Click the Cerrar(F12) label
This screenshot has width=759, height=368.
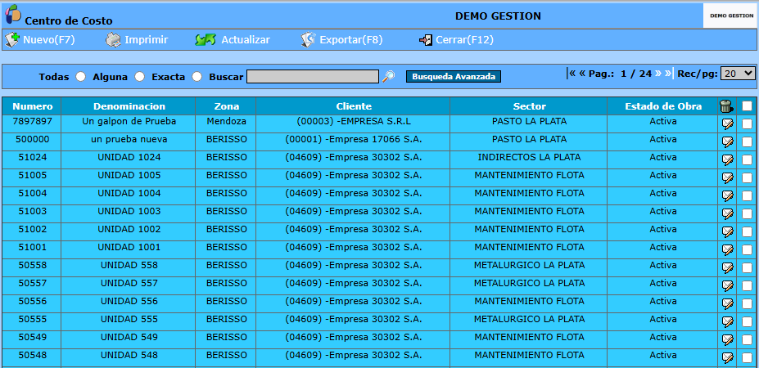click(465, 40)
